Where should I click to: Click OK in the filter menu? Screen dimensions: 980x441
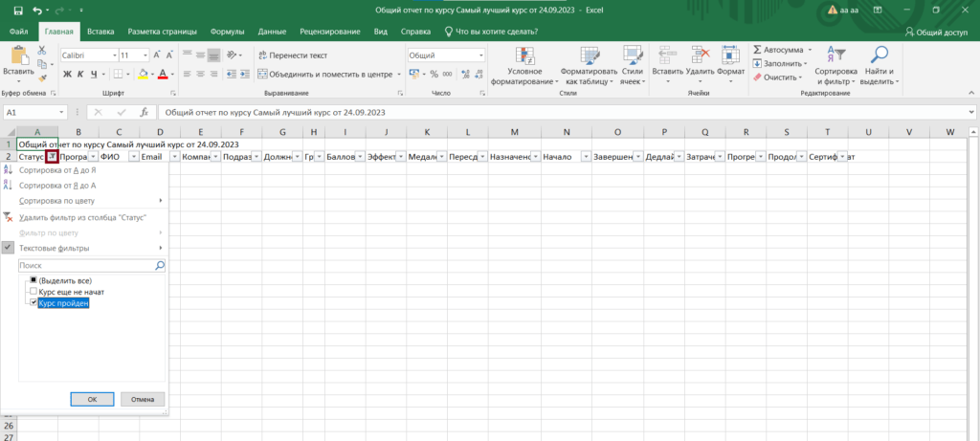click(x=92, y=399)
